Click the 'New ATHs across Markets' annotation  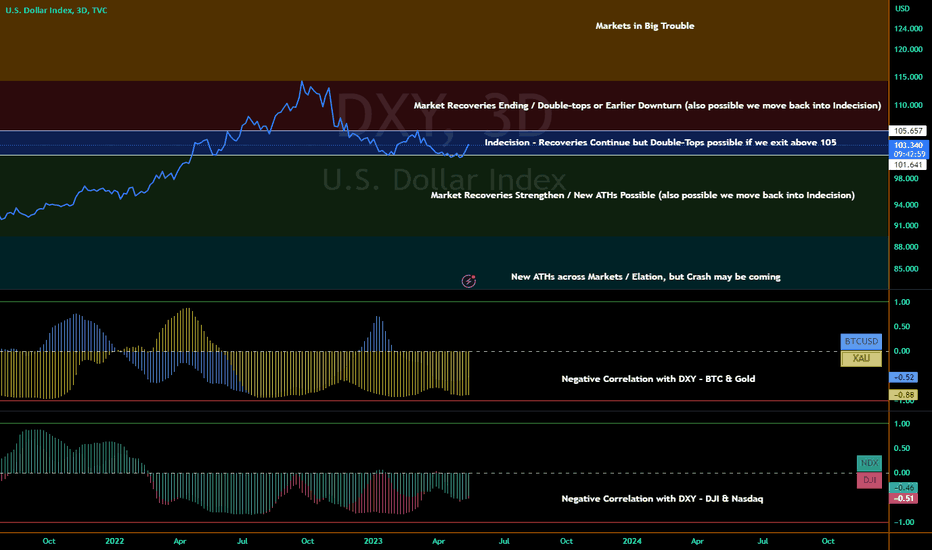[646, 277]
